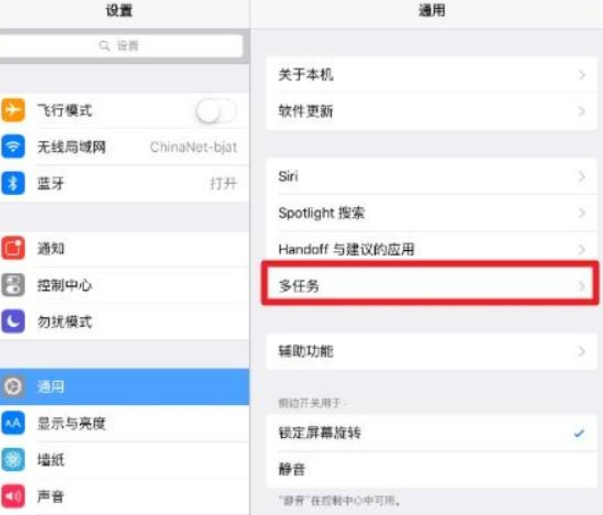Open Handoff 与建议的应用
Viewport: 603px width, 515px height.
point(431,249)
